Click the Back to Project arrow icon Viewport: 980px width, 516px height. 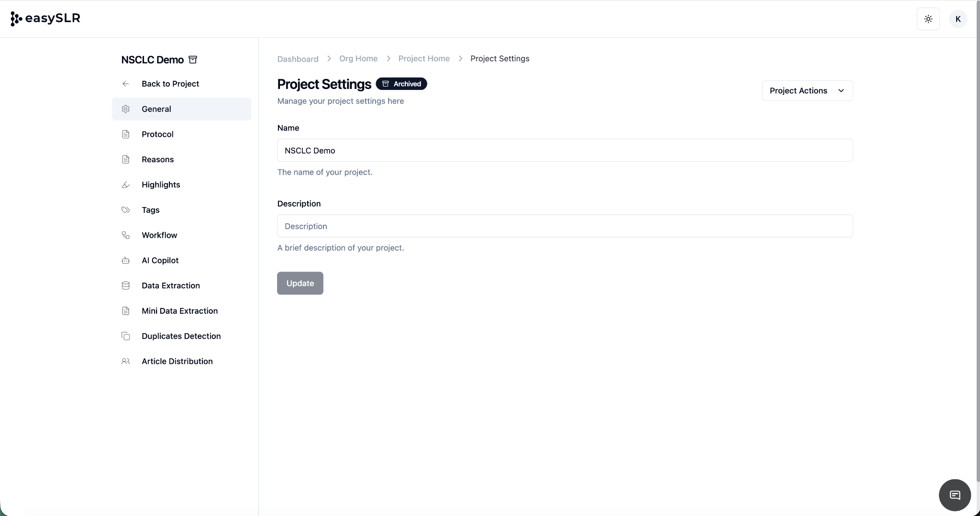pyautogui.click(x=125, y=84)
